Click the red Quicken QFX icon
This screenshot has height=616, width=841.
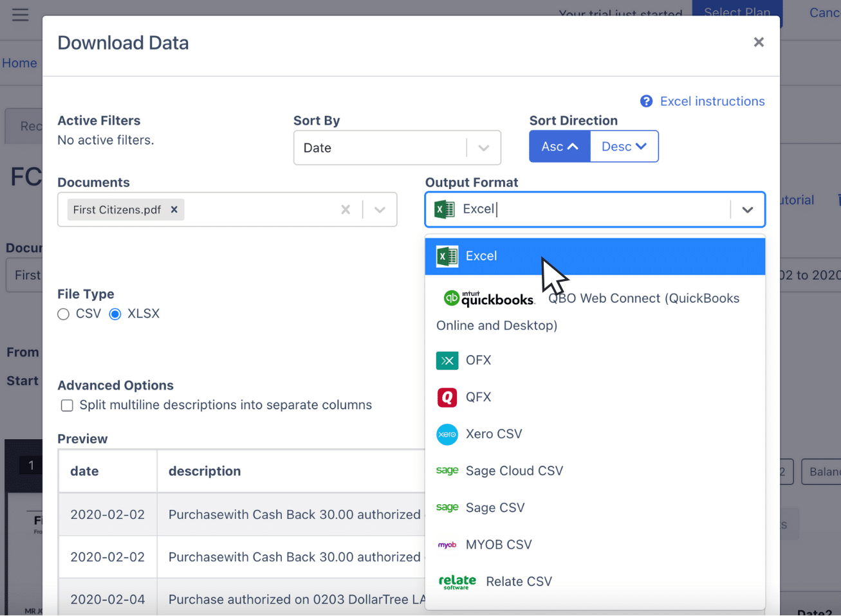[x=447, y=397]
